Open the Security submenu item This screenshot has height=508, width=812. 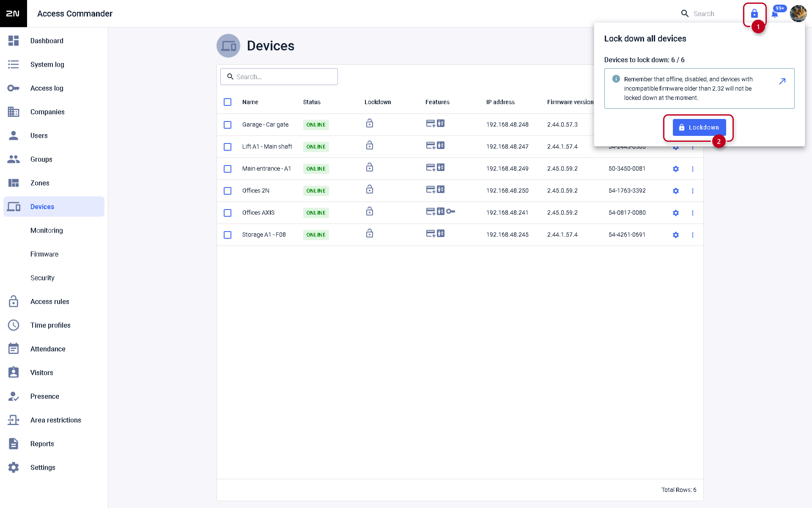(54, 278)
